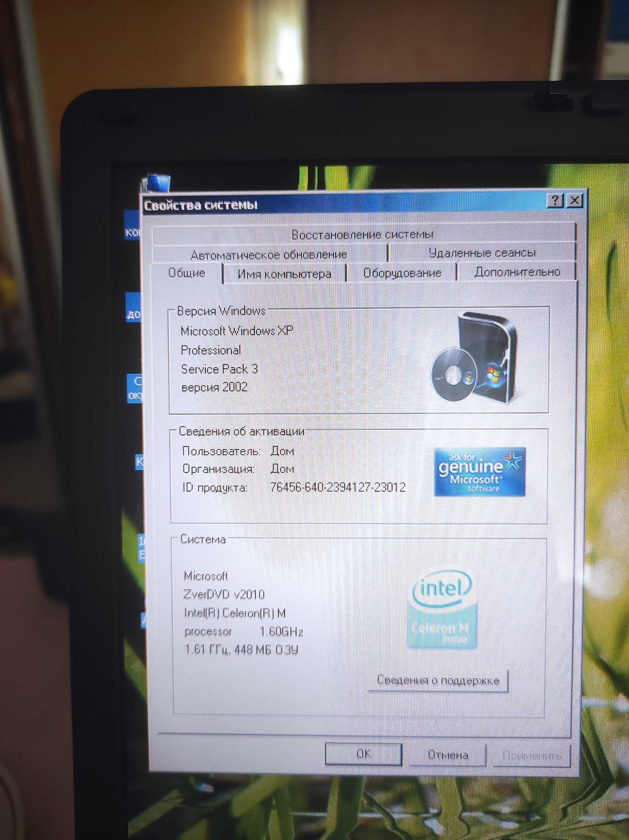This screenshot has width=629, height=840.
Task: Go to the Дополнительно tab
Action: [517, 272]
